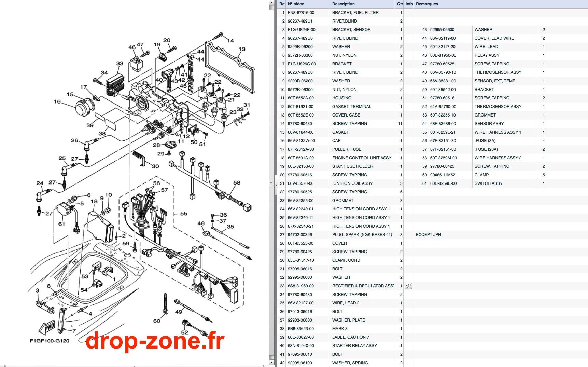Click scrollbar down arrow beside diagram
This screenshot has width=588, height=367.
272,362
